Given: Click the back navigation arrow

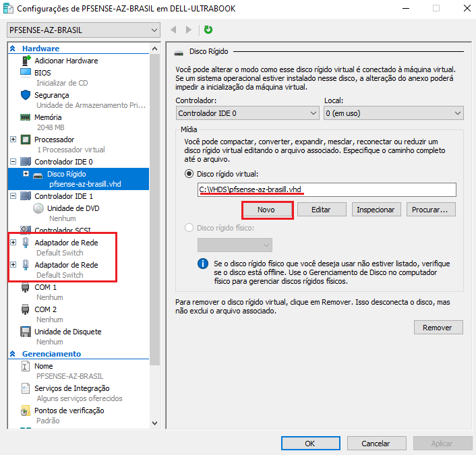Looking at the screenshot, I should [174, 30].
